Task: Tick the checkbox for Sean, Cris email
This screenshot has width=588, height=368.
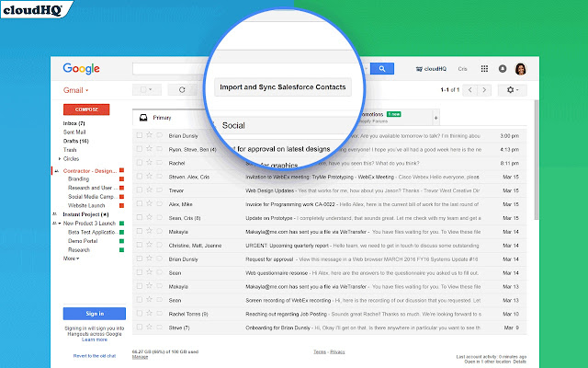Action: 140,217
